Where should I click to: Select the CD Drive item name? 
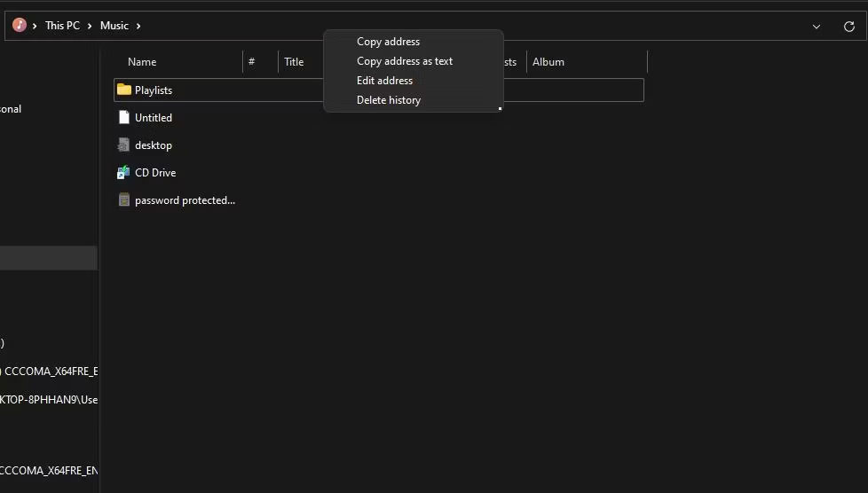pos(155,173)
